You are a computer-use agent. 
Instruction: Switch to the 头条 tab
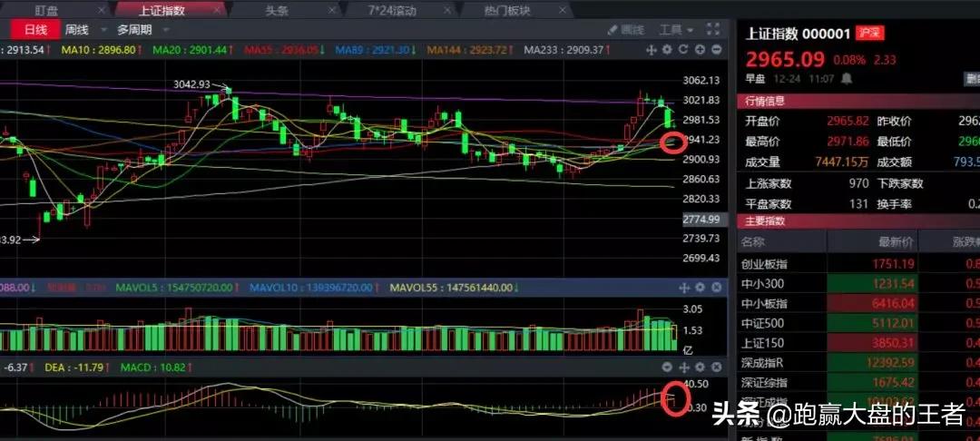(x=277, y=10)
